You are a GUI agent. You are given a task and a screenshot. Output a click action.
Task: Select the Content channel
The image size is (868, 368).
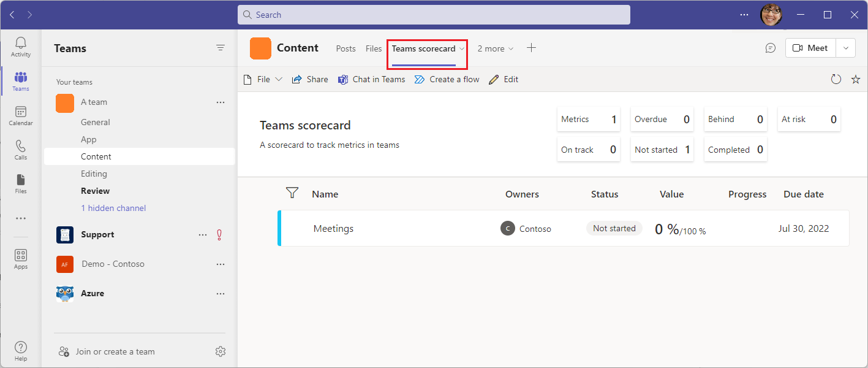coord(139,156)
